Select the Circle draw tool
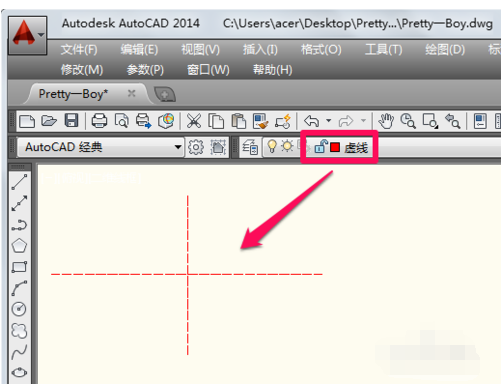This screenshot has height=391, width=502. 19,309
